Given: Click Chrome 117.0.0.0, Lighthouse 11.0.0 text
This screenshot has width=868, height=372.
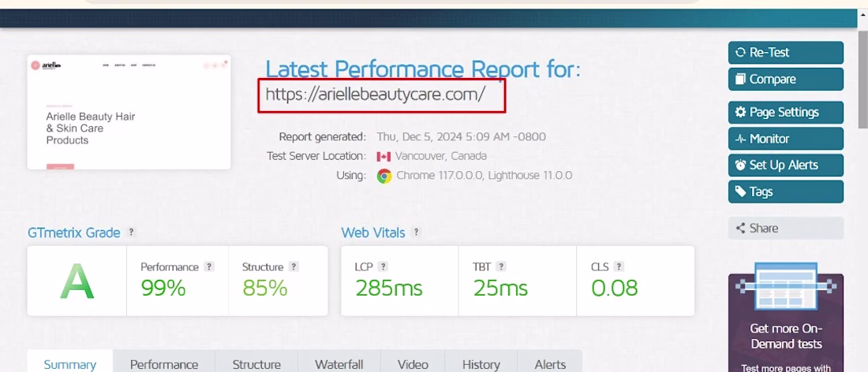Looking at the screenshot, I should pyautogui.click(x=485, y=176).
